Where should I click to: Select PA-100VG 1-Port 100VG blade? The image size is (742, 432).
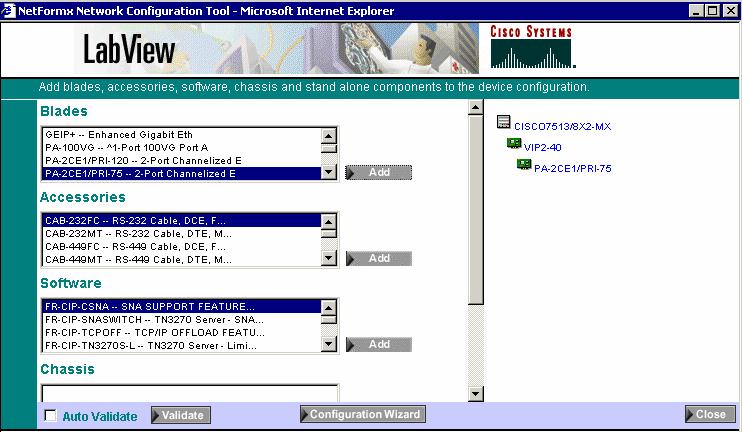click(x=182, y=148)
